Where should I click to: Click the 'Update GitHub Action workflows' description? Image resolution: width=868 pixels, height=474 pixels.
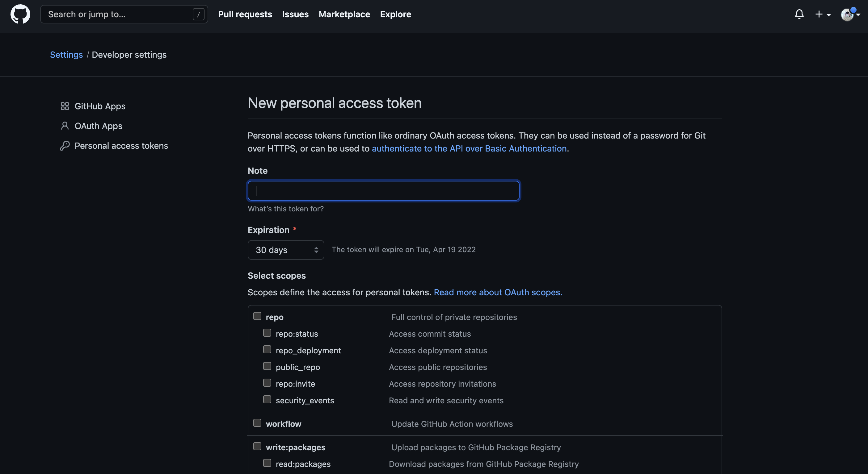click(x=452, y=424)
